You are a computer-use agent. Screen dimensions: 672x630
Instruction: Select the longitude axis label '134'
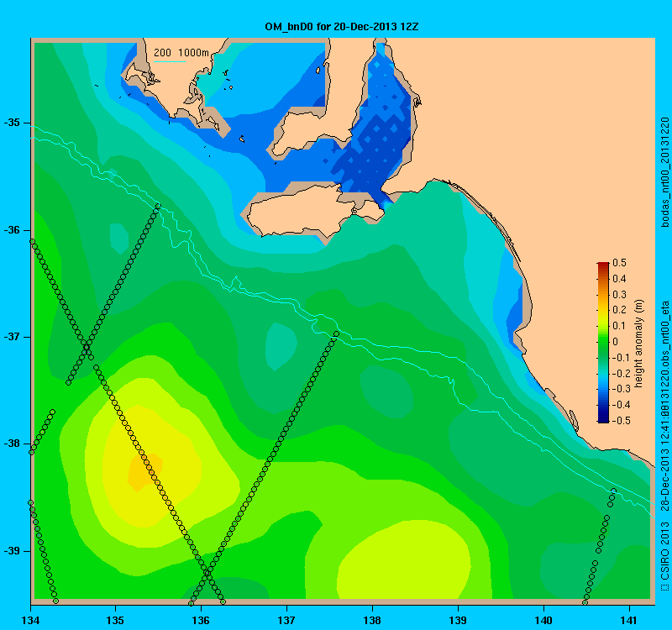point(30,620)
